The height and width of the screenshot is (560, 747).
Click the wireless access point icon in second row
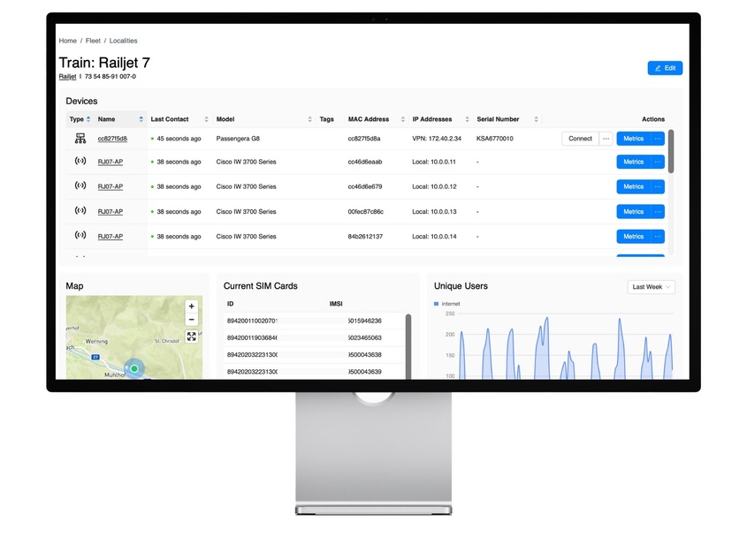pyautogui.click(x=80, y=162)
